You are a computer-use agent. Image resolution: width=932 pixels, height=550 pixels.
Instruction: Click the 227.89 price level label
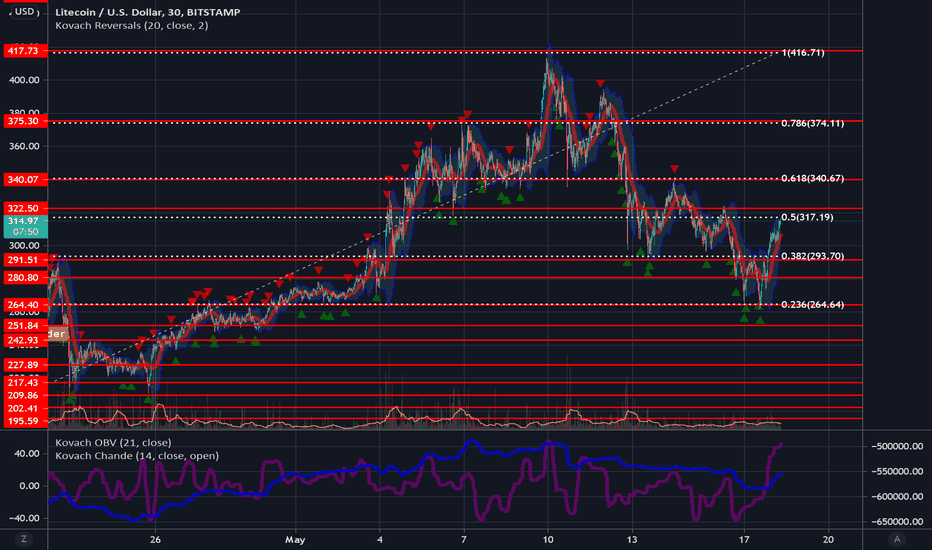(24, 365)
